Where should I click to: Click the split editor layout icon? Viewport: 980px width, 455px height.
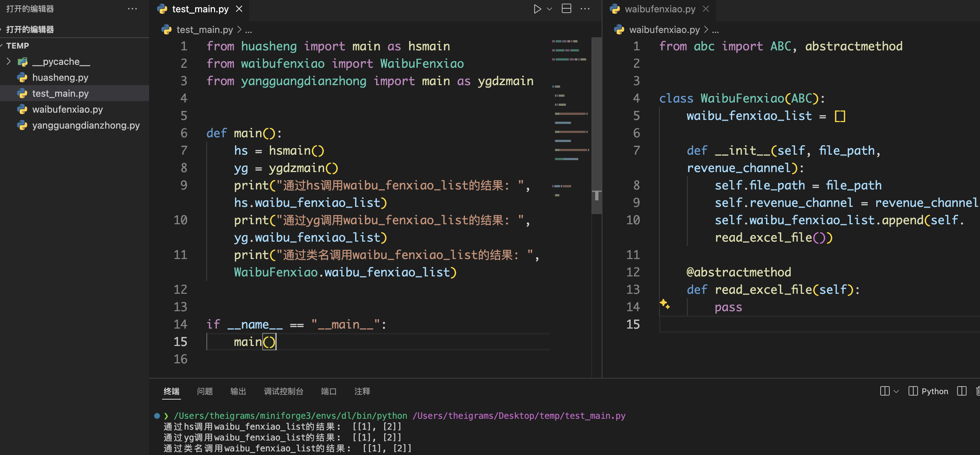click(x=567, y=9)
